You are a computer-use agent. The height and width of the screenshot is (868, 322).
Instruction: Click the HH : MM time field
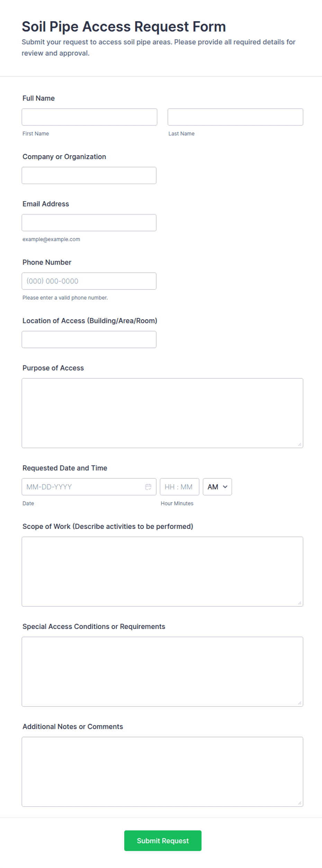pos(179,487)
